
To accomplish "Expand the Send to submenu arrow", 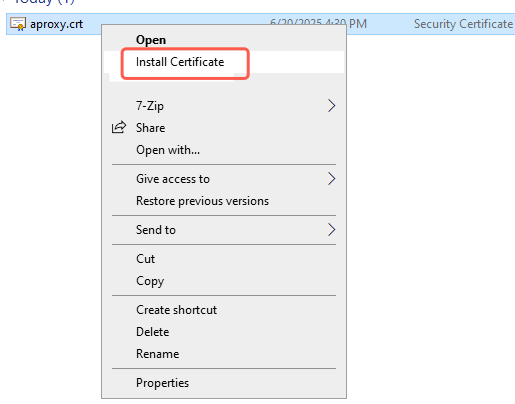I will [x=331, y=230].
